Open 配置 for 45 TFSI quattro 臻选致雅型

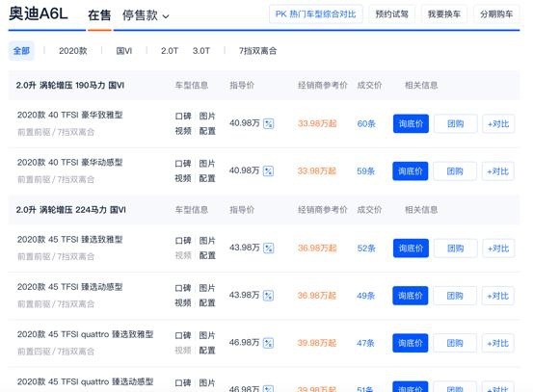[x=207, y=351]
